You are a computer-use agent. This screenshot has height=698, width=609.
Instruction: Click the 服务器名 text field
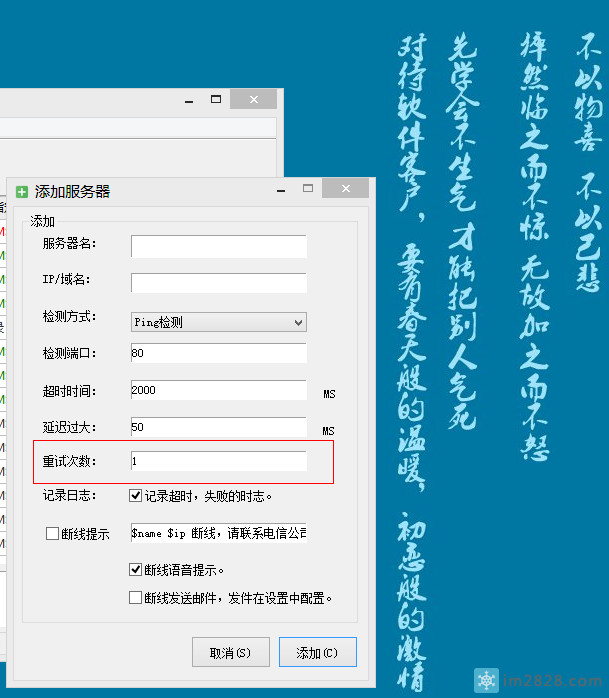pos(218,246)
